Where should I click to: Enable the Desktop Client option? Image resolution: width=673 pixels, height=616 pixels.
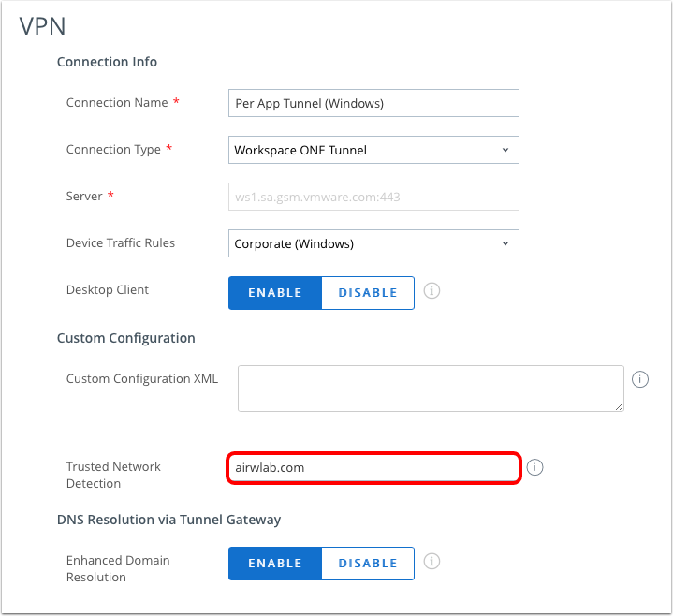tap(275, 293)
